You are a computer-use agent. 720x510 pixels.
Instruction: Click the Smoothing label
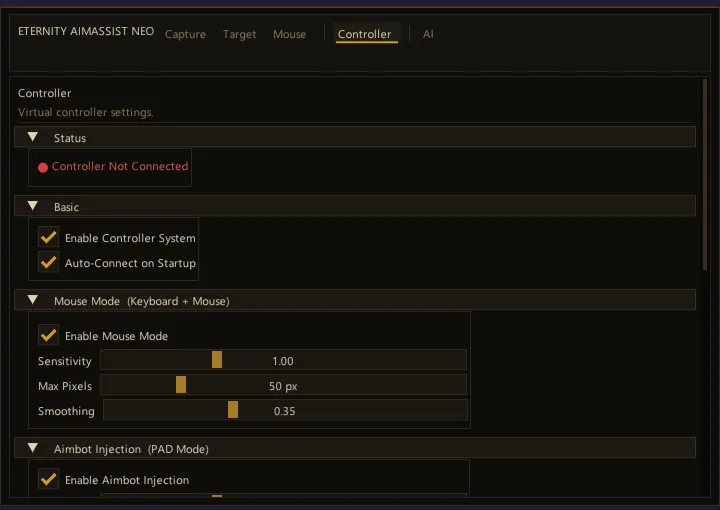66,411
